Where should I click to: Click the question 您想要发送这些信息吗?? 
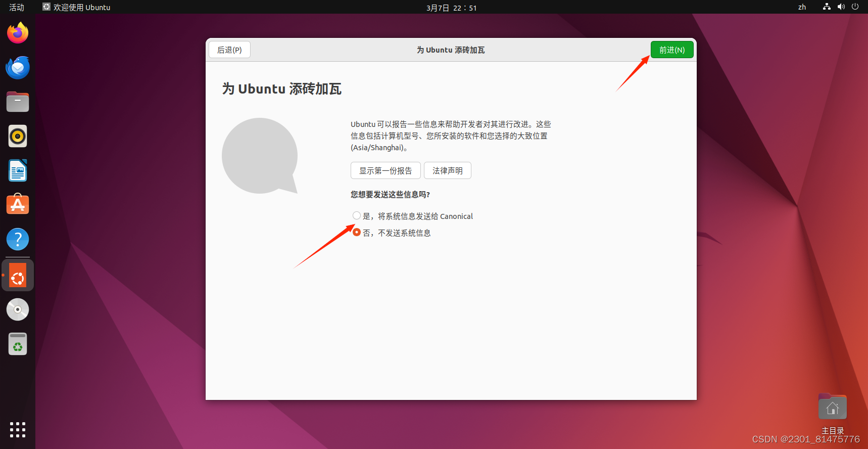click(390, 194)
